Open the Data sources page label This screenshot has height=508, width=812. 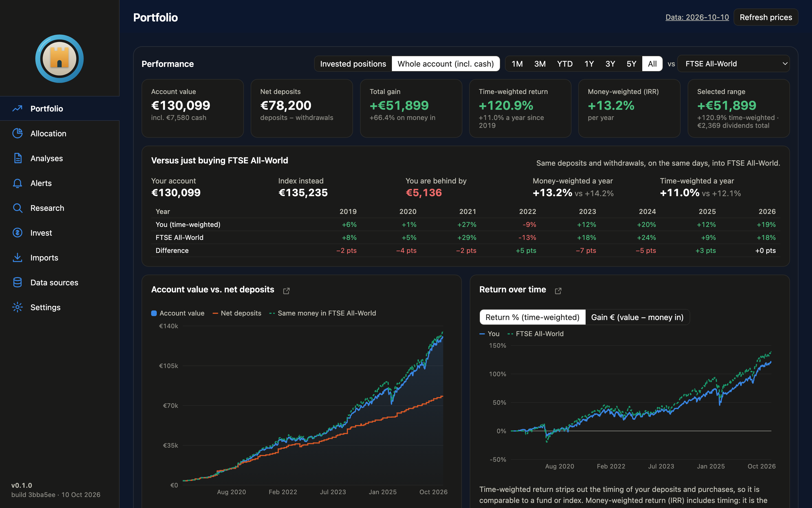54,283
